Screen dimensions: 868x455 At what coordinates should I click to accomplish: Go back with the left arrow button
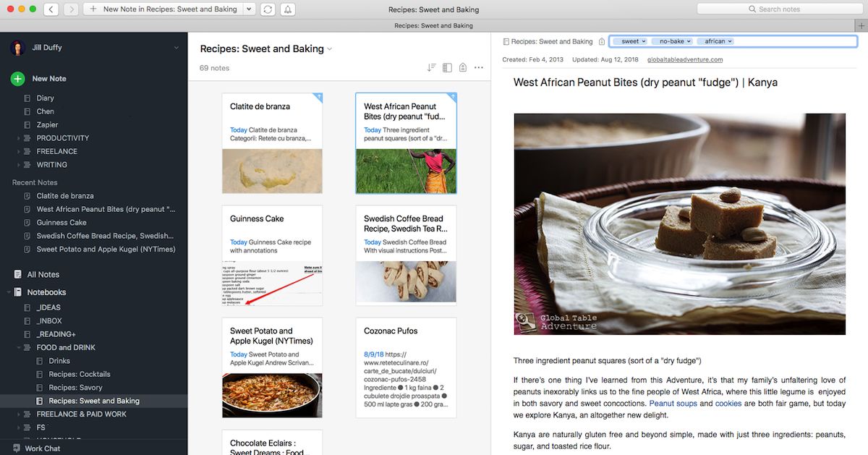(x=51, y=9)
